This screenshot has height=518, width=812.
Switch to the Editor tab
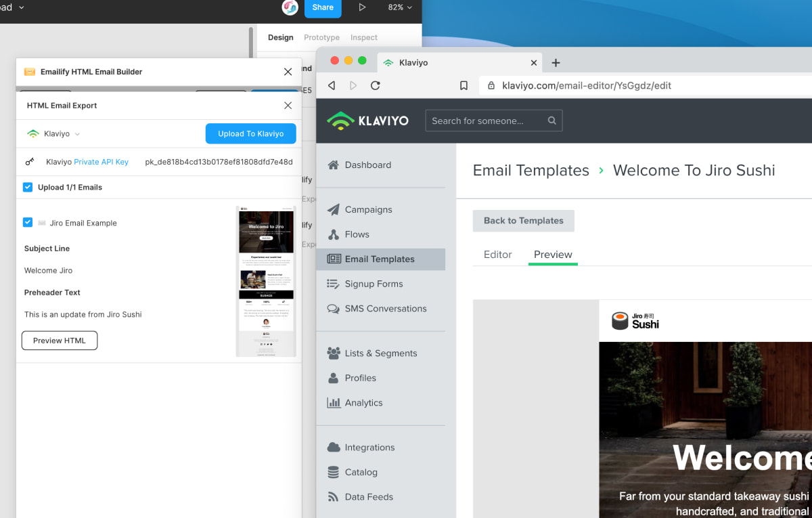coord(498,255)
